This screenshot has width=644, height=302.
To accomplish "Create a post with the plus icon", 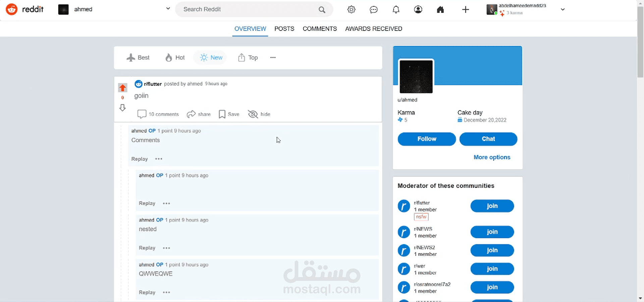I will tap(465, 9).
